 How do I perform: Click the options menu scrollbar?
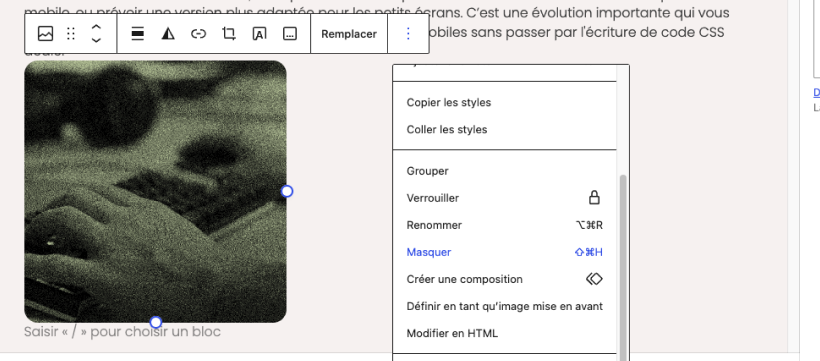[x=623, y=268]
